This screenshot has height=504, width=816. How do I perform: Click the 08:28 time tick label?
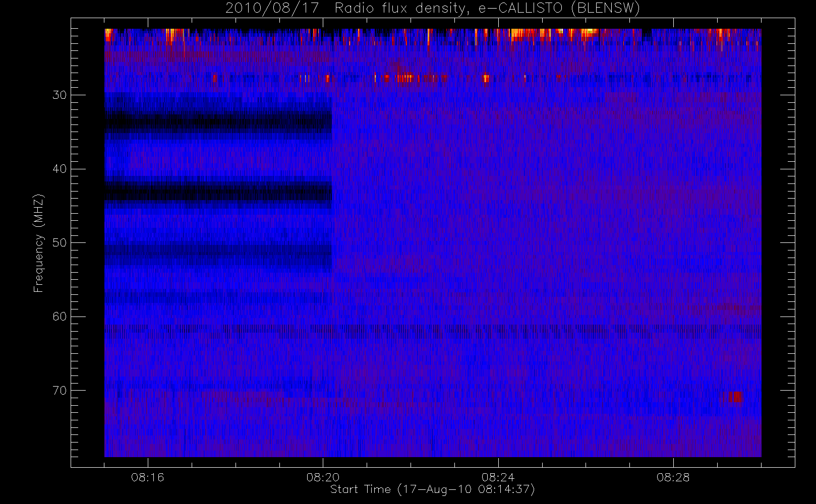pos(673,477)
